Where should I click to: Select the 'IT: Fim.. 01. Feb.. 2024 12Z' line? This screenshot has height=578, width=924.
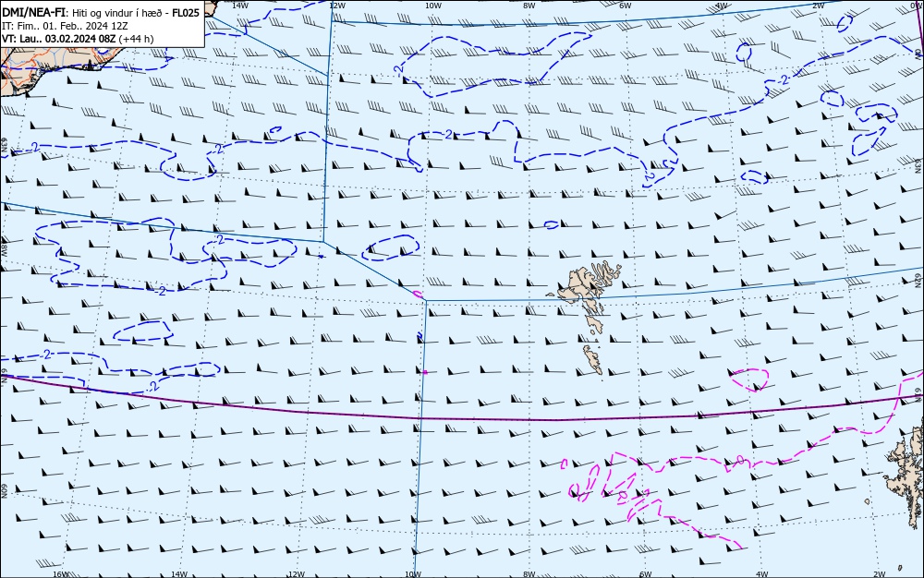click(65, 26)
